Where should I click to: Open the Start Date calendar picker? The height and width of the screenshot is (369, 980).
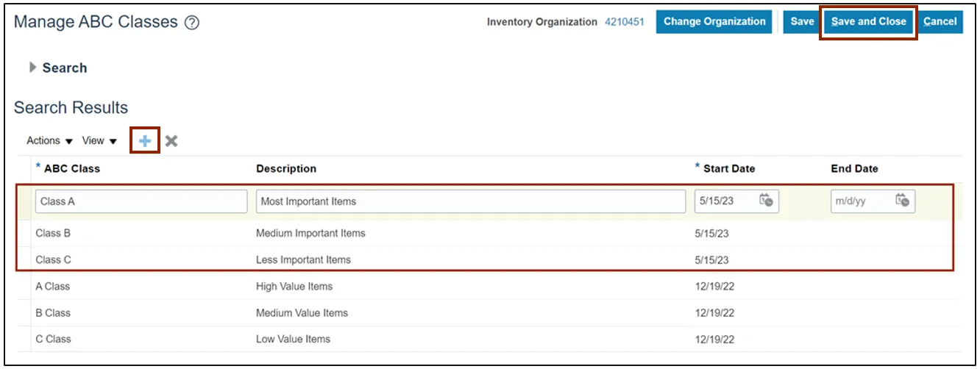766,201
